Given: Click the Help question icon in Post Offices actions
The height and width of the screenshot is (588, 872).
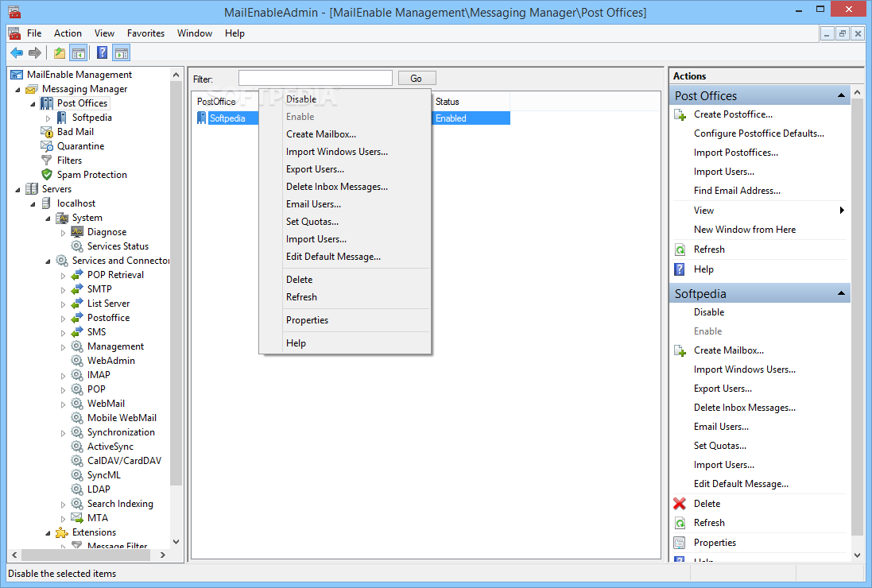Looking at the screenshot, I should click(680, 269).
